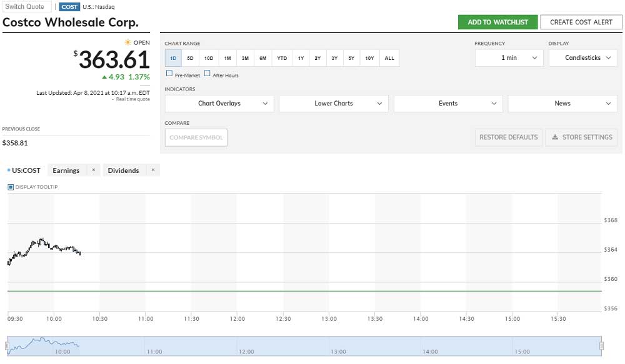The height and width of the screenshot is (364, 625).
Task: Expand the Events dropdown
Action: tap(448, 104)
